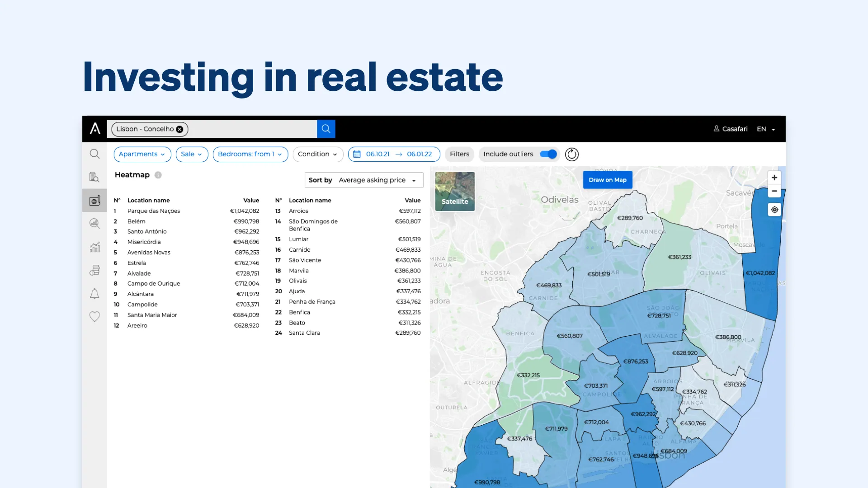Zoom in on the map
This screenshot has width=868, height=488.
(x=774, y=178)
